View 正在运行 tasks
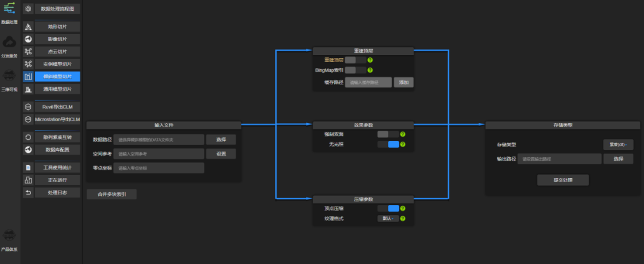 point(57,180)
